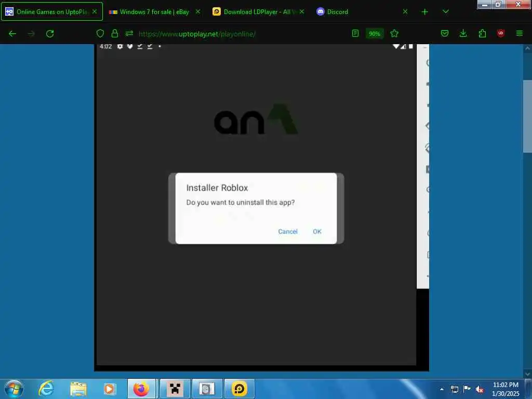
Task: Confirm uninstall with OK button
Action: click(x=317, y=231)
